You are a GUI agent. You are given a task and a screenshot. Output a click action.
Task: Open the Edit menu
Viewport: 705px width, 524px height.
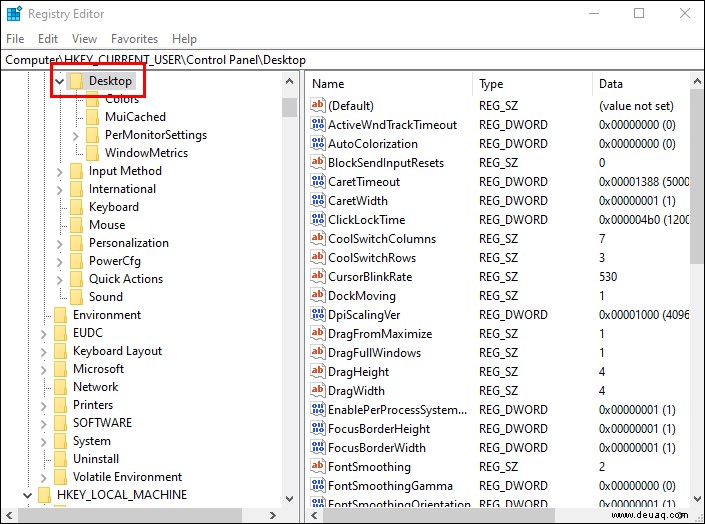[x=48, y=39]
